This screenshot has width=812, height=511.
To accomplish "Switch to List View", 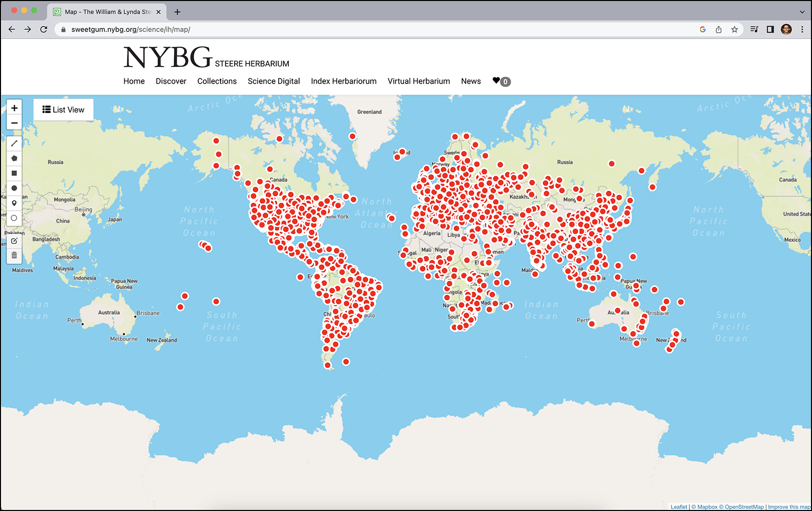I will [63, 109].
